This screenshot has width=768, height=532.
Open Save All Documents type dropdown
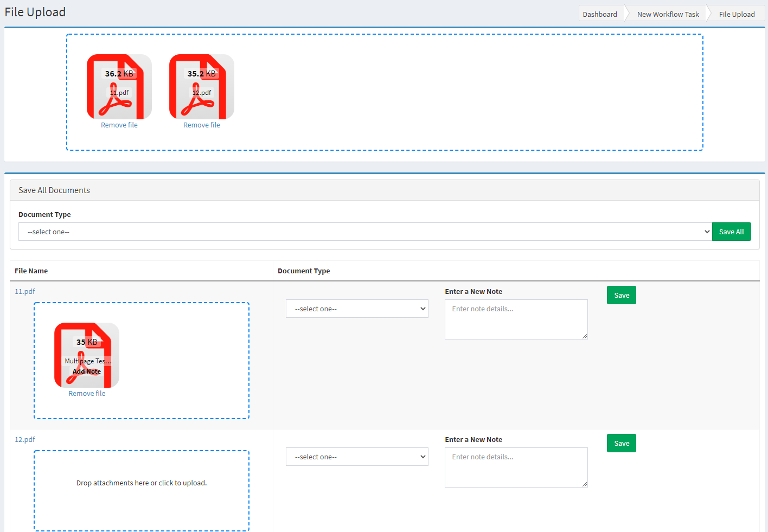click(x=366, y=232)
